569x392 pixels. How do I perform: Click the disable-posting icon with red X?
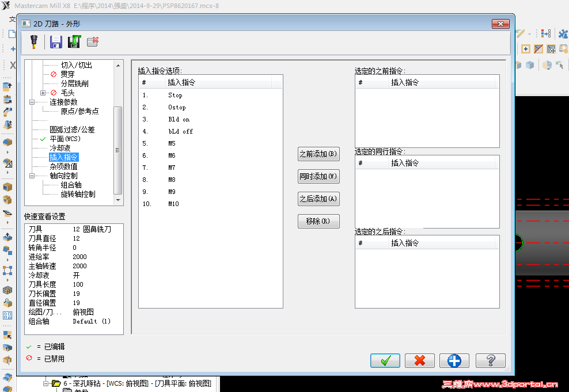(x=93, y=41)
